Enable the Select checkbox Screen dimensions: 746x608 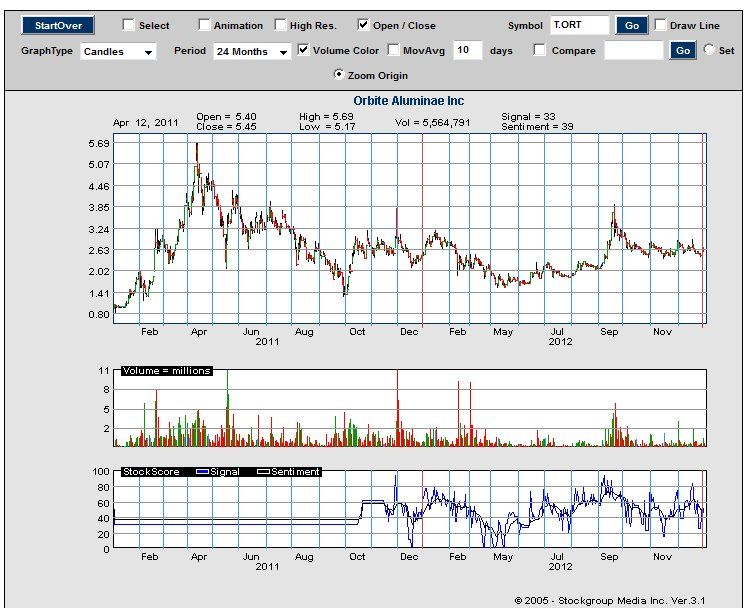pyautogui.click(x=128, y=25)
